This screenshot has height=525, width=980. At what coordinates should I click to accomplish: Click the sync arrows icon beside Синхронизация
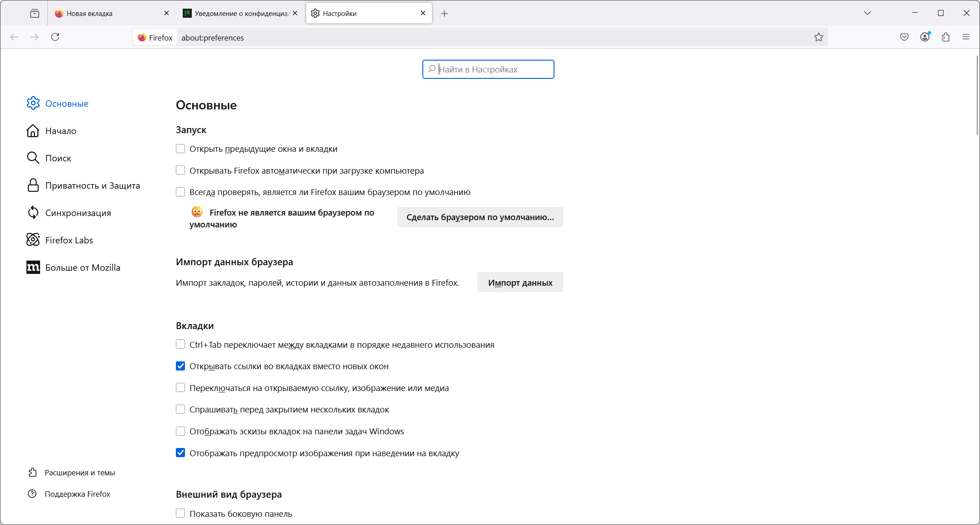33,213
